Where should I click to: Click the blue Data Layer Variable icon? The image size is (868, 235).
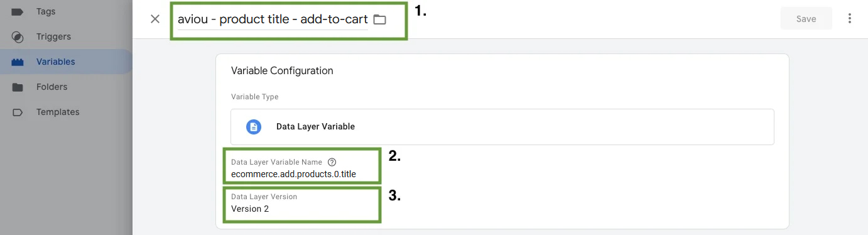point(253,127)
